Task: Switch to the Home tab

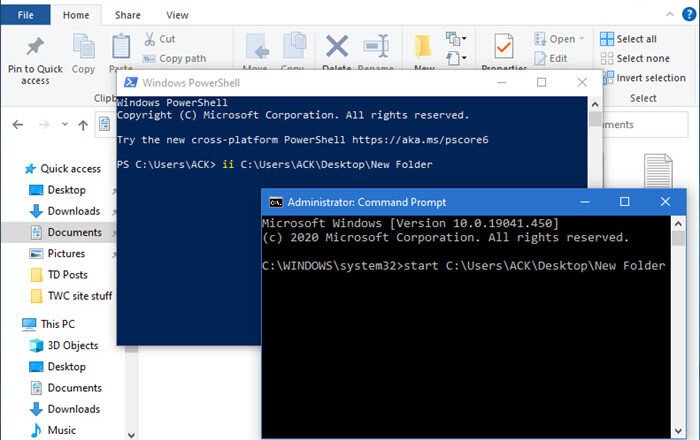Action: point(76,15)
